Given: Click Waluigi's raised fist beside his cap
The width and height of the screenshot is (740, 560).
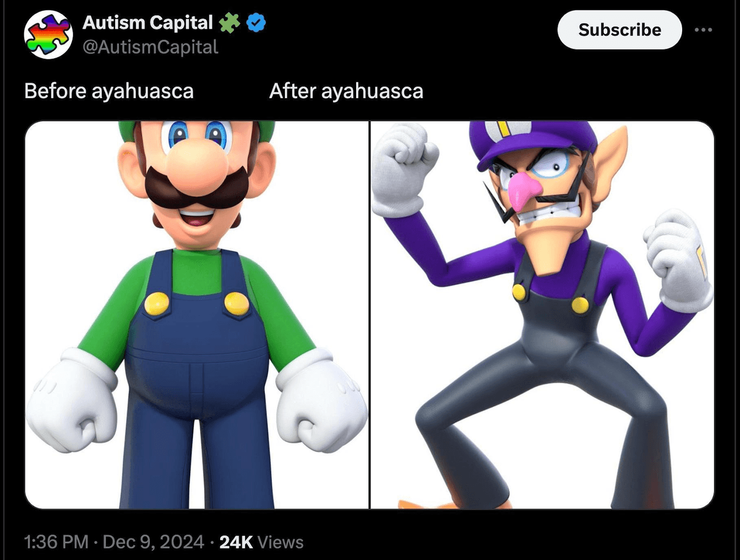Looking at the screenshot, I should 404,168.
